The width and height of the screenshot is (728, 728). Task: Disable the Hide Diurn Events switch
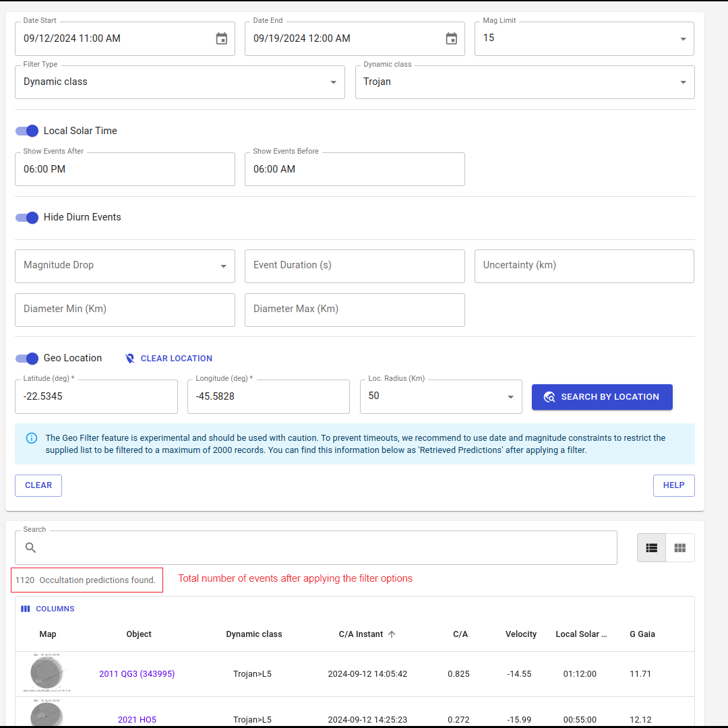28,217
